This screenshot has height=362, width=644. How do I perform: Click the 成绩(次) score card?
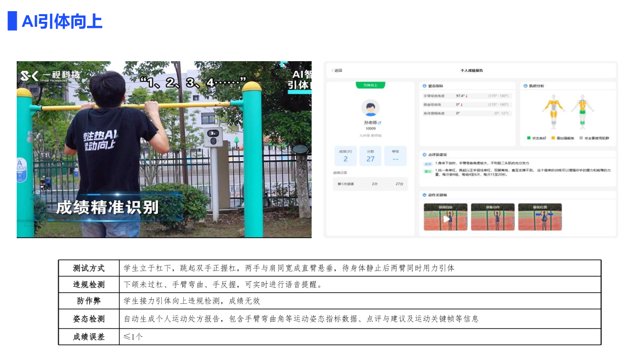click(346, 156)
